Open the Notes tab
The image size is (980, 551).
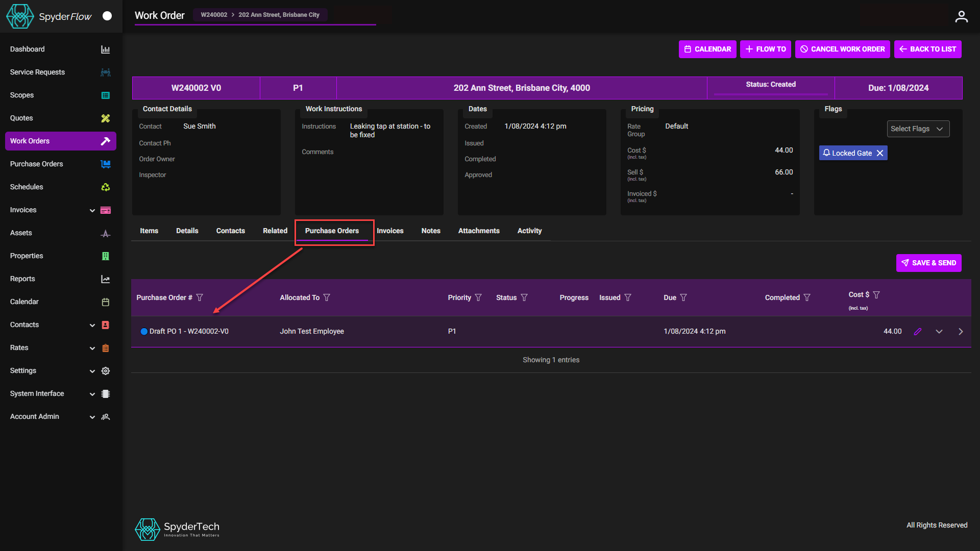point(430,231)
